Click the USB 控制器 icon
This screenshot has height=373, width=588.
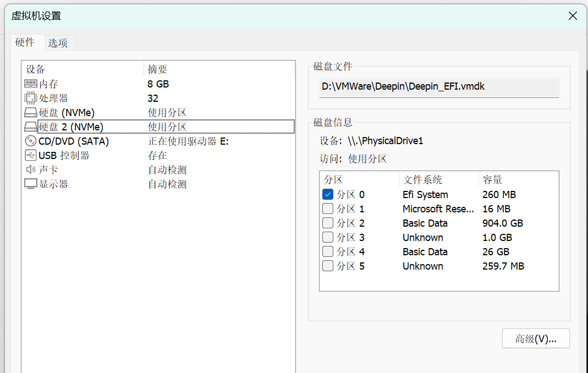click(x=30, y=155)
